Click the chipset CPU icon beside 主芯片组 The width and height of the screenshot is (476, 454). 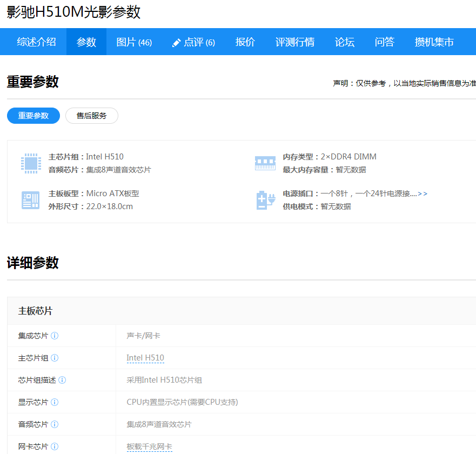click(x=31, y=163)
